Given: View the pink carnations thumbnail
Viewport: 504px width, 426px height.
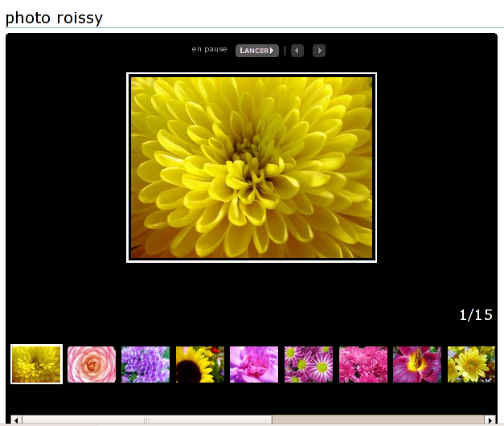Looking at the screenshot, I should point(363,364).
